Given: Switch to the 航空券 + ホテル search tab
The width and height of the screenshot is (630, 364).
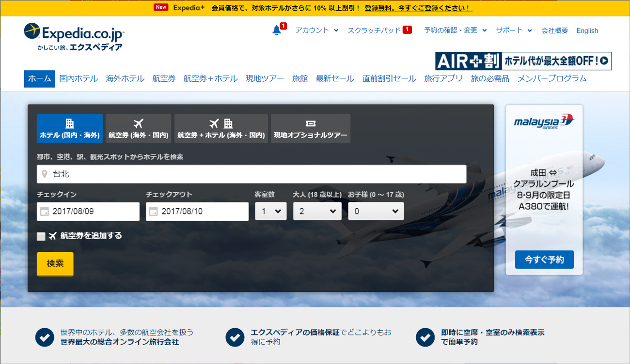Looking at the screenshot, I should pyautogui.click(x=221, y=128).
